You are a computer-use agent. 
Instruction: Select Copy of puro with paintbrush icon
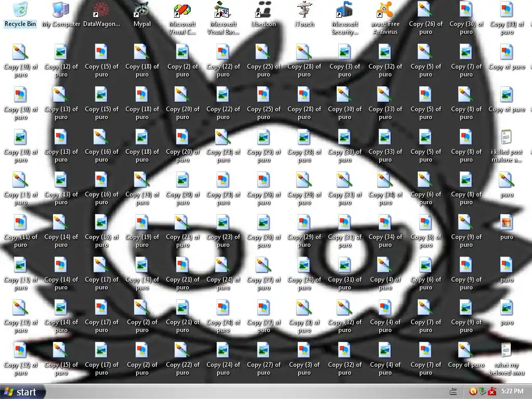(x=466, y=355)
